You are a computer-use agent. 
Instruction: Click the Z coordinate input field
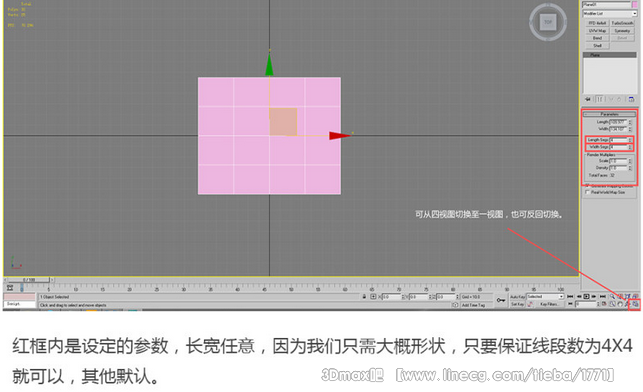point(446,296)
